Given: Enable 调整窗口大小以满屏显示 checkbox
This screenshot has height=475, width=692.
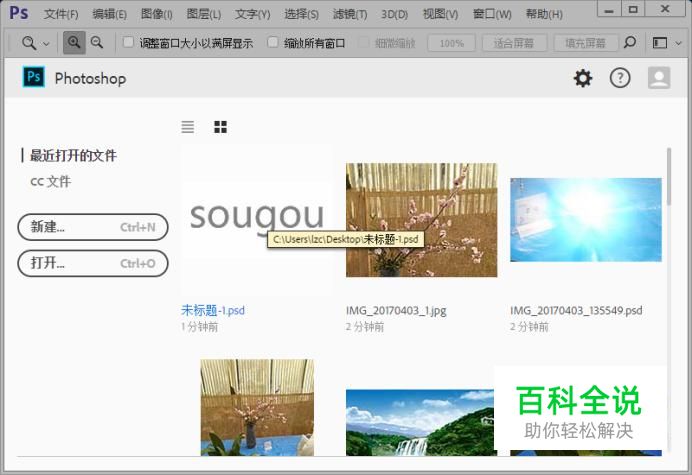Looking at the screenshot, I should point(128,42).
